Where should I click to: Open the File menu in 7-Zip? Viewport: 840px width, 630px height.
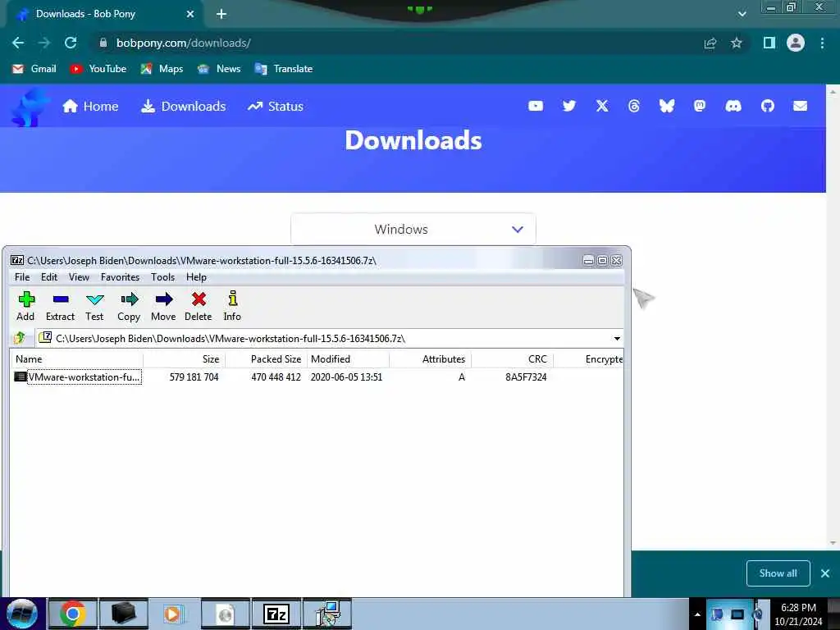(x=22, y=277)
